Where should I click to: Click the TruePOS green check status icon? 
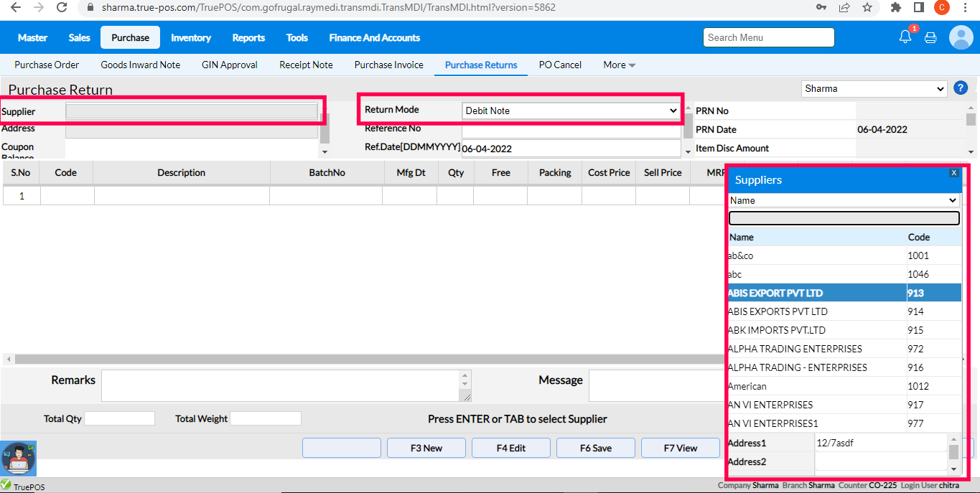6,485
